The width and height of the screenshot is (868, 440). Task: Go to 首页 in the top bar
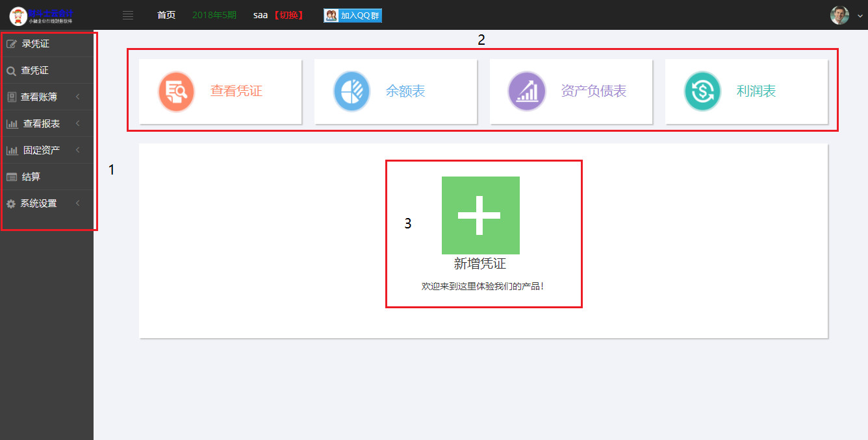166,15
